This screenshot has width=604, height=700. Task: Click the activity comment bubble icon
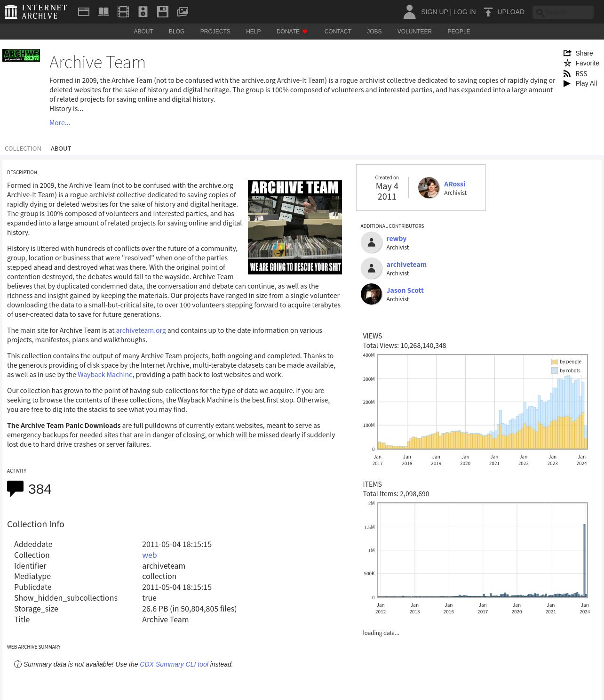pyautogui.click(x=15, y=489)
